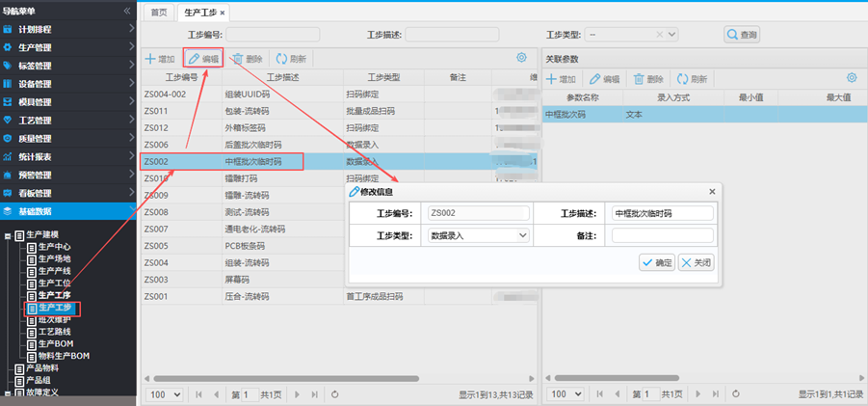Open 计划排程 menu section
The width and height of the screenshot is (868, 406).
[68, 29]
